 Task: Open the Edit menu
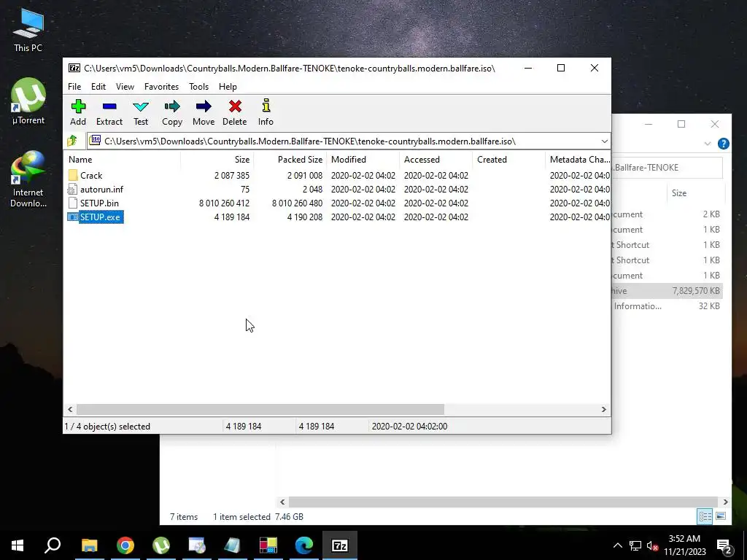[x=98, y=87]
